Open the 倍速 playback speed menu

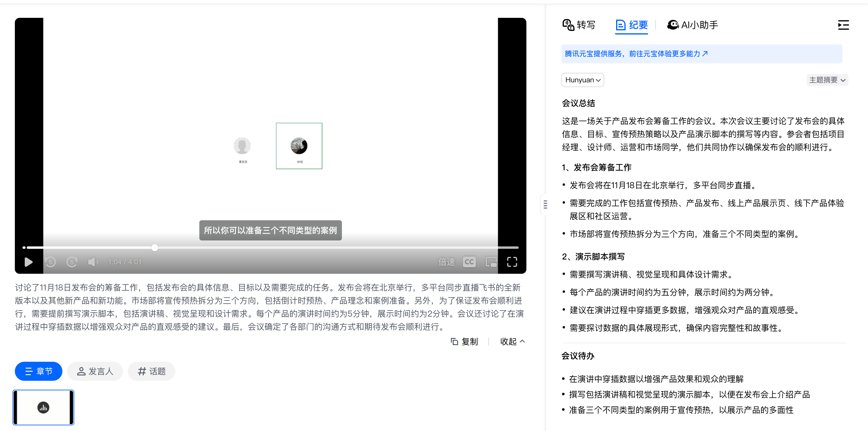[x=446, y=262]
